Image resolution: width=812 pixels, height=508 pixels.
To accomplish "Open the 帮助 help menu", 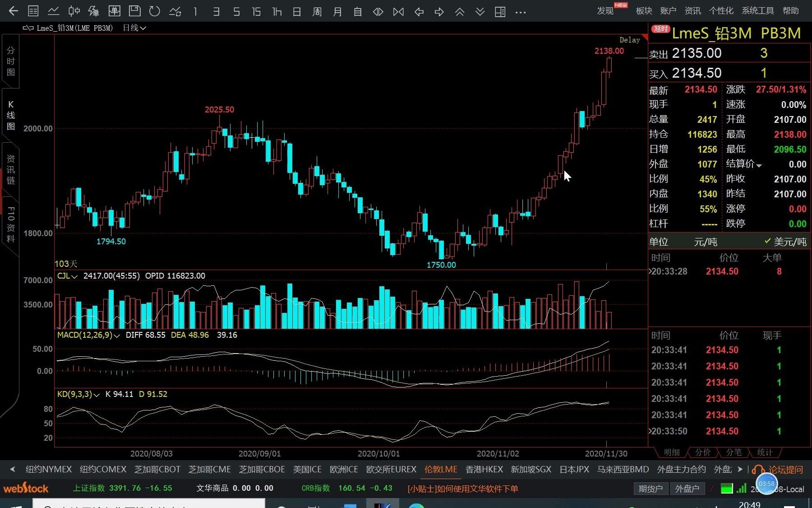I will coord(790,11).
